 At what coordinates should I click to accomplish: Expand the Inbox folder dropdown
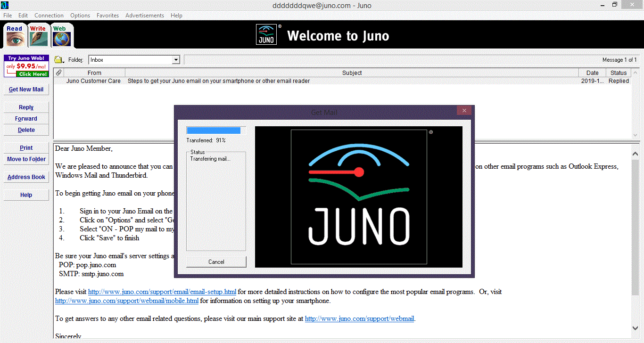click(176, 60)
